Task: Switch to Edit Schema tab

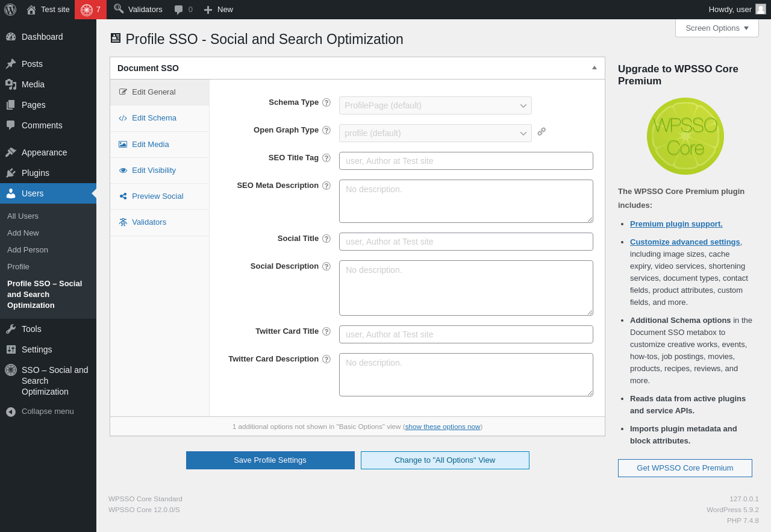Action: tap(160, 118)
